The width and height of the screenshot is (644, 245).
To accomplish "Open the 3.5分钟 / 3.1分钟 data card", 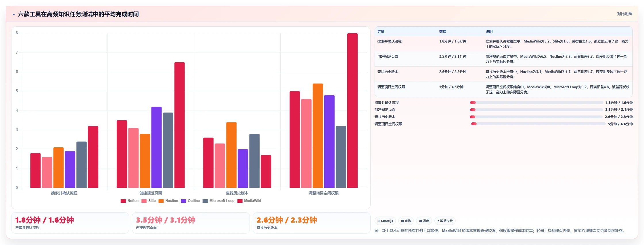I will [191, 223].
